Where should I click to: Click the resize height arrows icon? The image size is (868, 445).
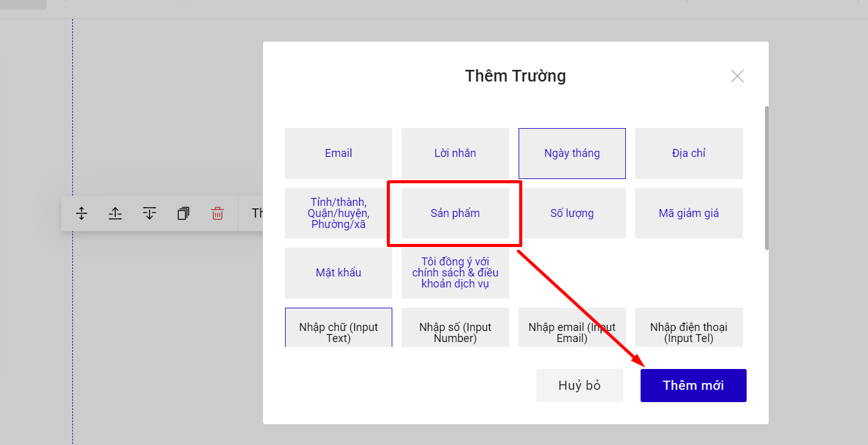[82, 213]
